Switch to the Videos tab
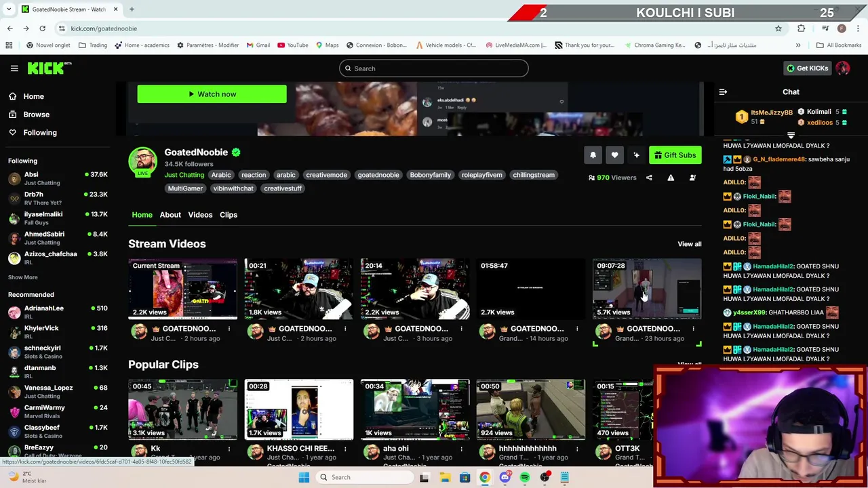The height and width of the screenshot is (488, 868). 200,215
